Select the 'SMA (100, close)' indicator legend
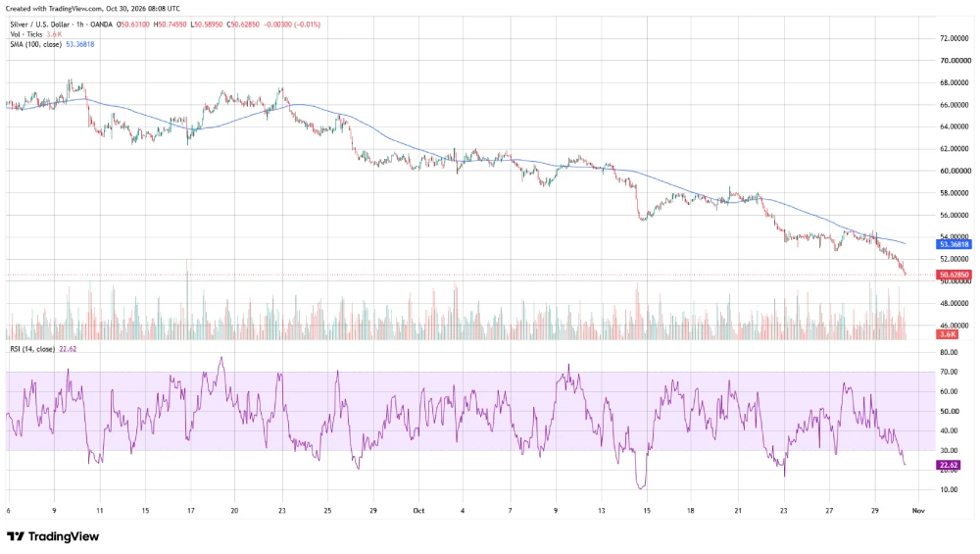Image resolution: width=980 pixels, height=554 pixels. point(35,44)
